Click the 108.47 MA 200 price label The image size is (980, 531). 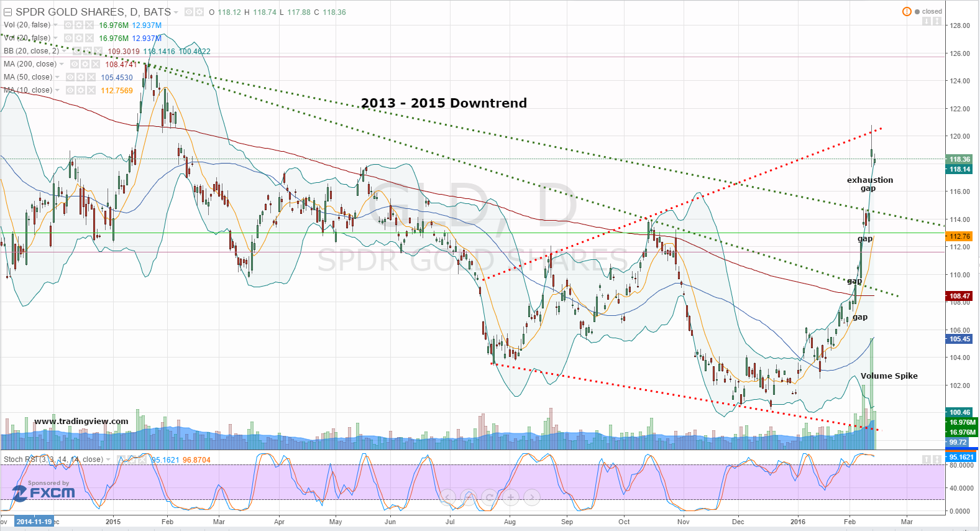[x=960, y=296]
